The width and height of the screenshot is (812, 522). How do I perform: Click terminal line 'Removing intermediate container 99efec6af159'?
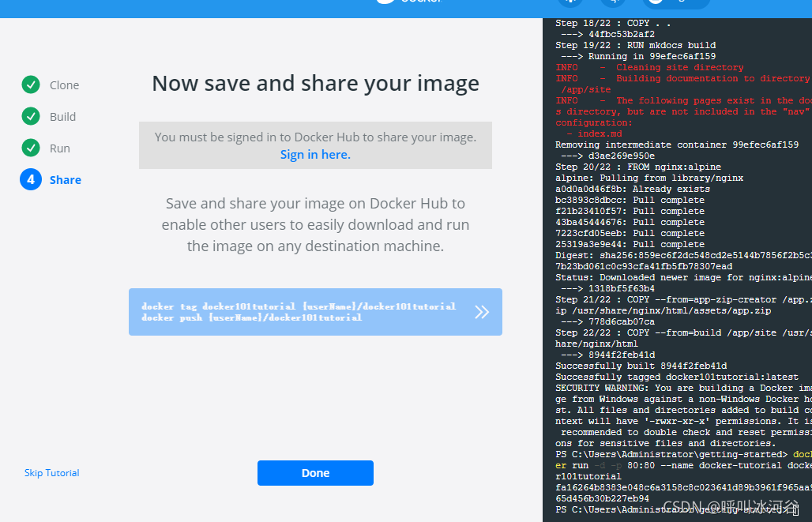click(x=677, y=145)
